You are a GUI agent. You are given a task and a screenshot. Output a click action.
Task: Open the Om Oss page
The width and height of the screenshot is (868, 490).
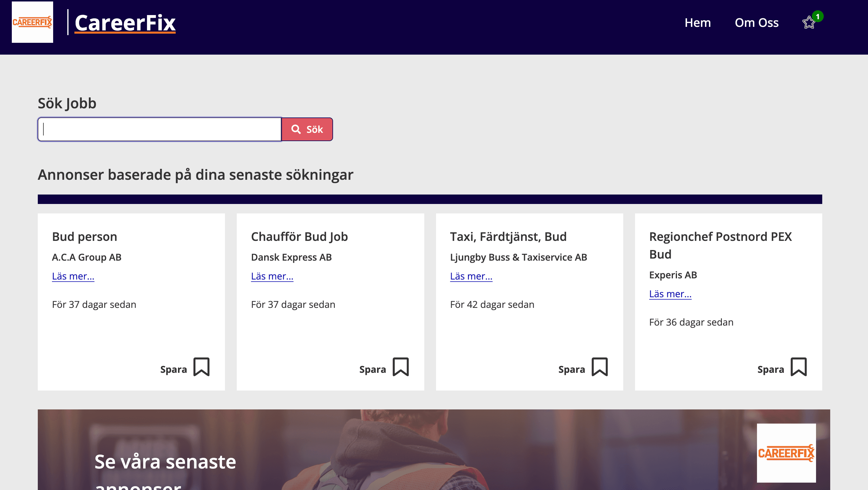click(x=756, y=22)
